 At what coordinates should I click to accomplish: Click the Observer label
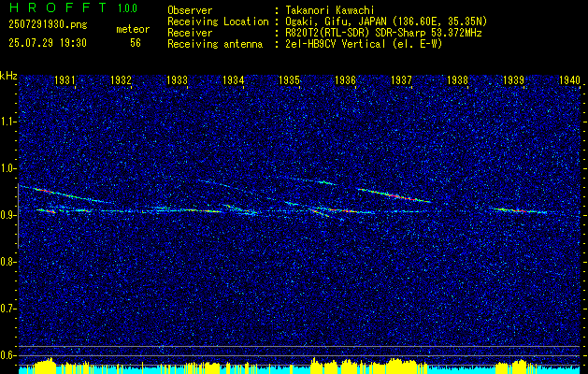190,10
